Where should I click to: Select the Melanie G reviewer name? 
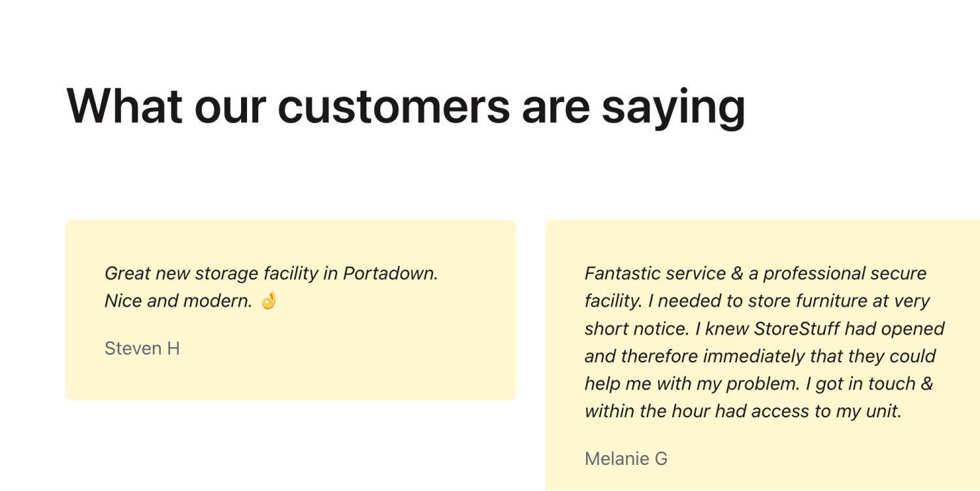coord(626,459)
